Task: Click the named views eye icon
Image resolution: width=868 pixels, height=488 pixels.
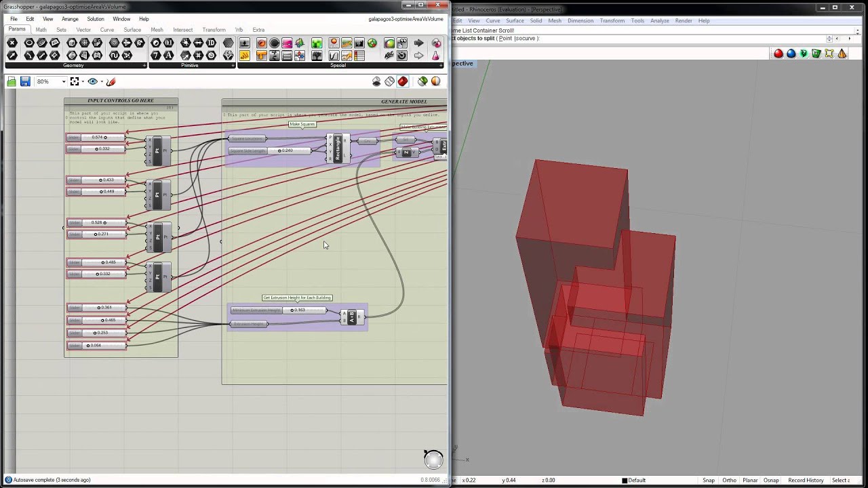Action: click(x=93, y=81)
